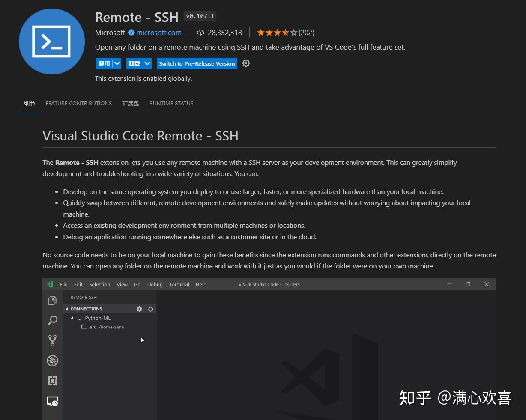The width and height of the screenshot is (526, 420).
Task: Open the 禁用 dropdown arrow
Action: pos(117,63)
